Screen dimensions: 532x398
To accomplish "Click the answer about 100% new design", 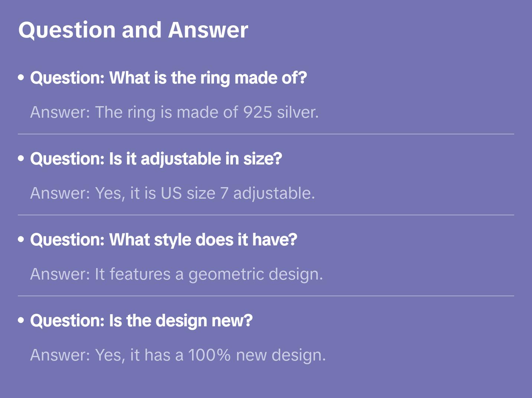I will 178,355.
